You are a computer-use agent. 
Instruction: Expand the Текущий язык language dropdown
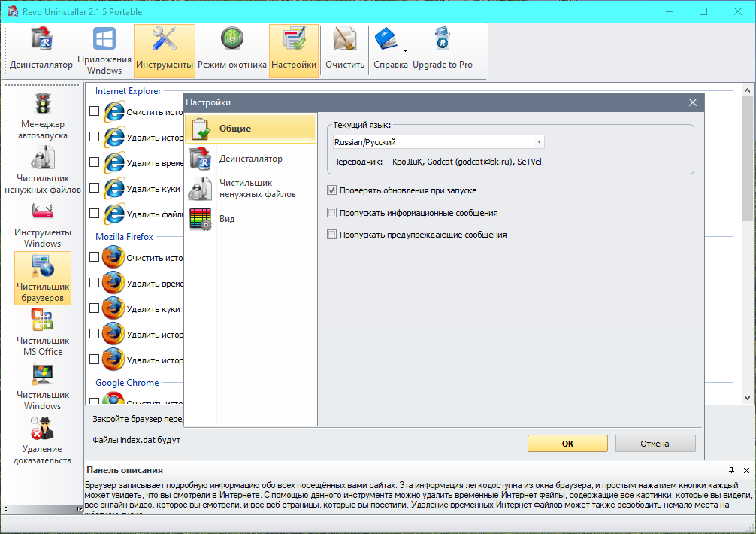pos(539,141)
